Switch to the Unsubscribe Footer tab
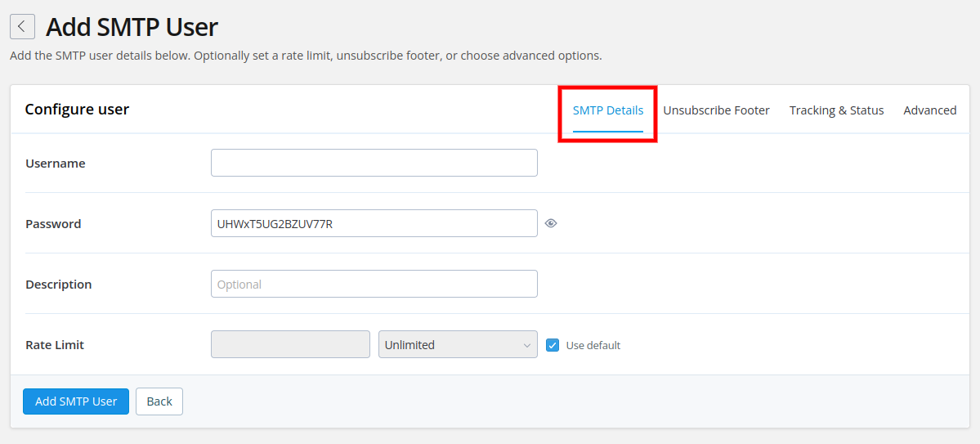980x444 pixels. [x=716, y=110]
